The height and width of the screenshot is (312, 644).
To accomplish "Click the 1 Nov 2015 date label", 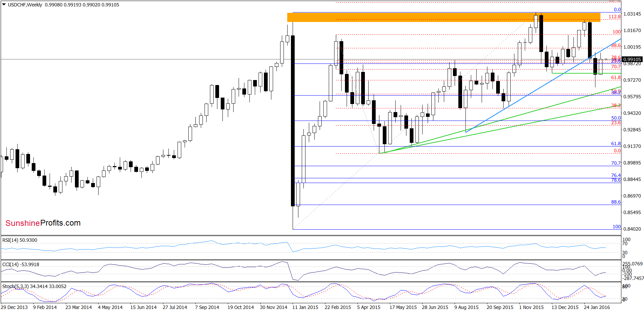I will (x=531, y=307).
